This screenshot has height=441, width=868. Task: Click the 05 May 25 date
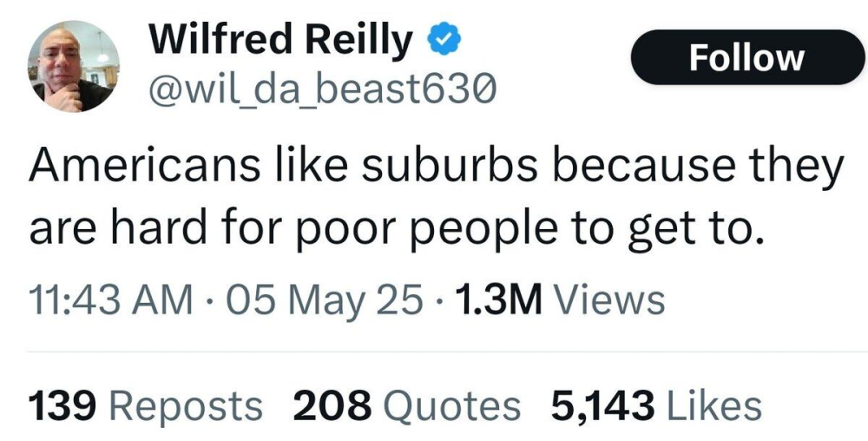[x=324, y=300]
